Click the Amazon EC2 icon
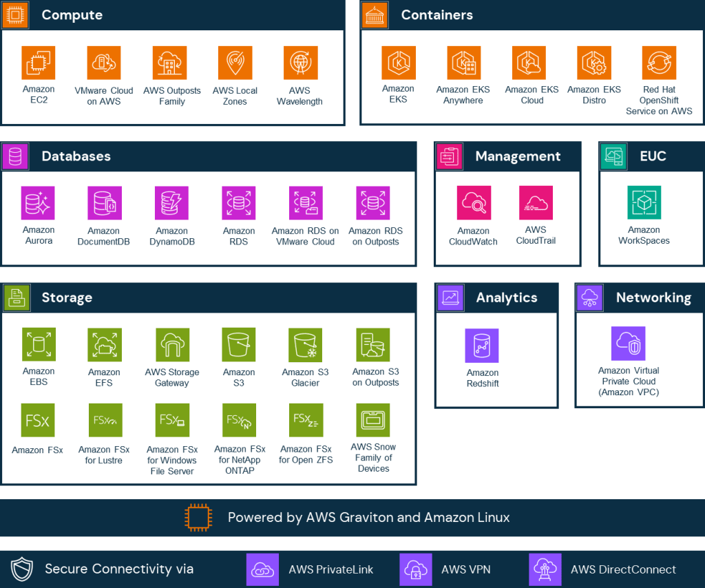 [39, 63]
